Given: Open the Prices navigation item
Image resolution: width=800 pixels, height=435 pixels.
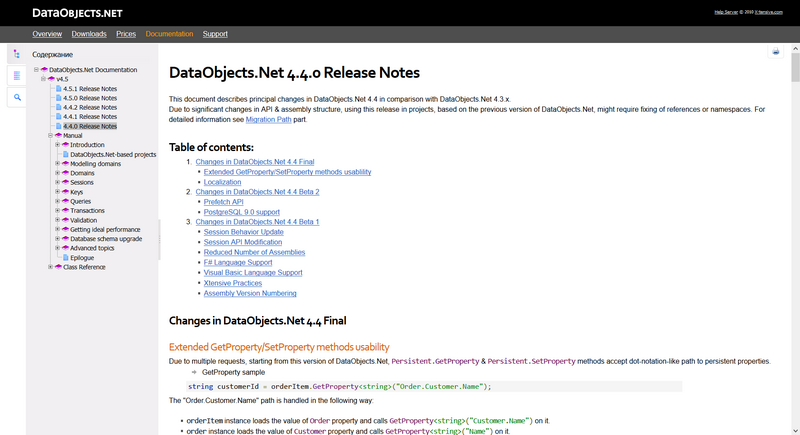Looking at the screenshot, I should click(x=126, y=34).
